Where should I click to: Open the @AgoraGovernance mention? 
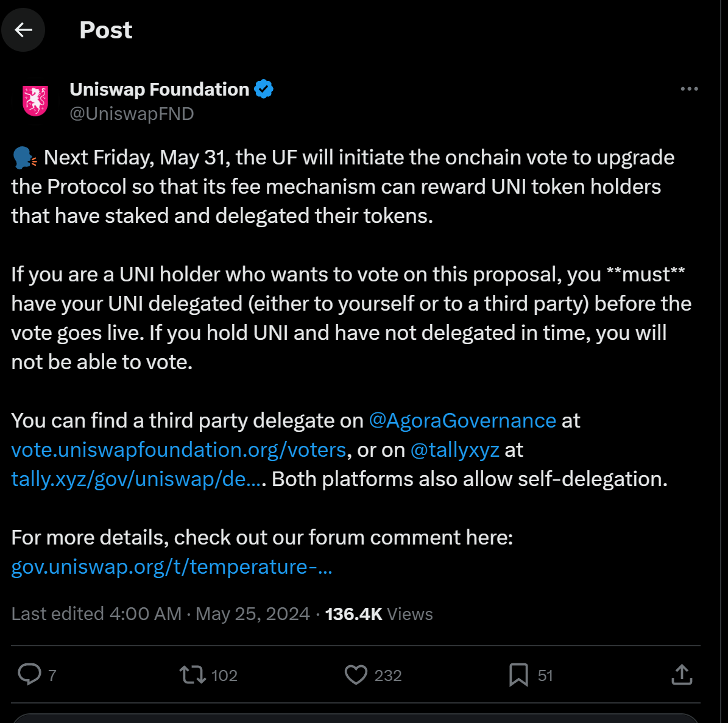pos(462,420)
